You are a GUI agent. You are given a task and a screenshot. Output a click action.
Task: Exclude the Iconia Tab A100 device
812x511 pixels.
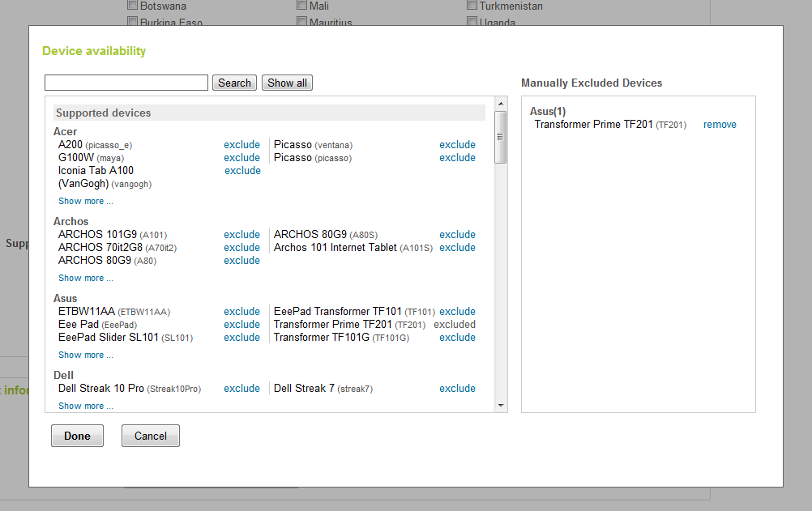242,171
